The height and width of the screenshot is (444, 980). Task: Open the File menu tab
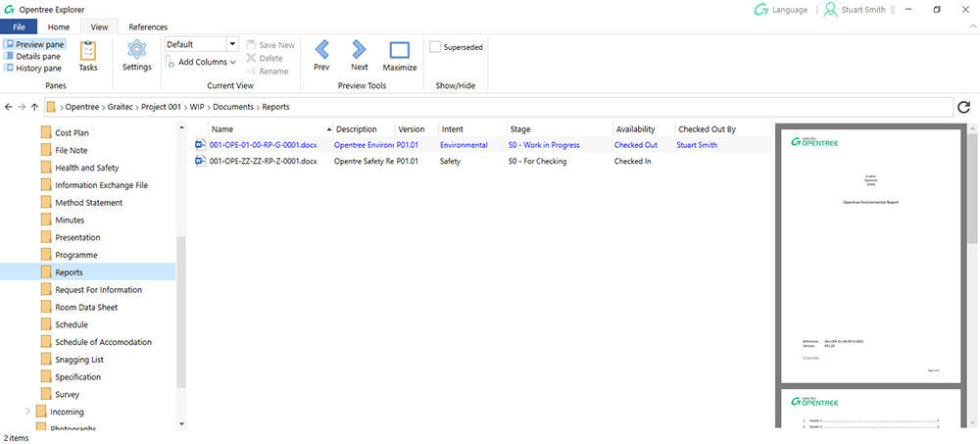(x=19, y=26)
